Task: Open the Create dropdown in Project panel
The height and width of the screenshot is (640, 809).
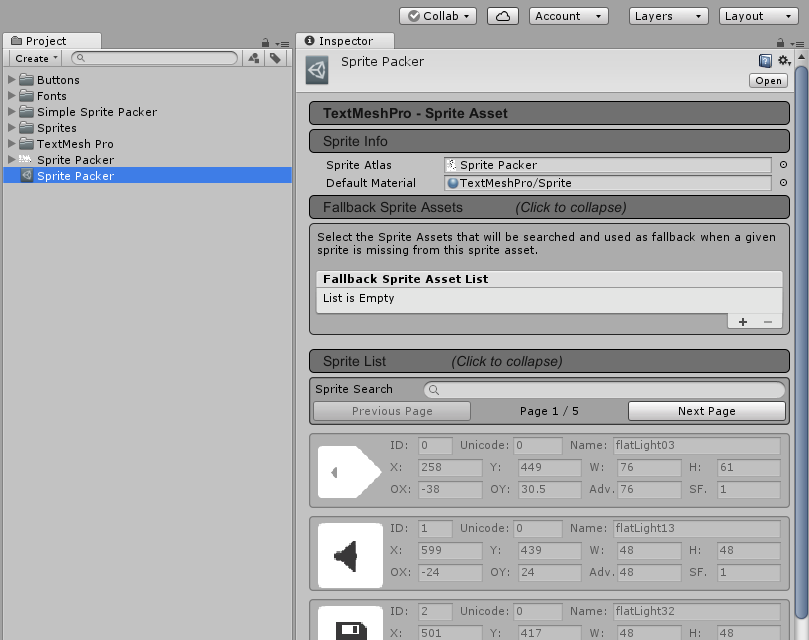Action: [36, 58]
